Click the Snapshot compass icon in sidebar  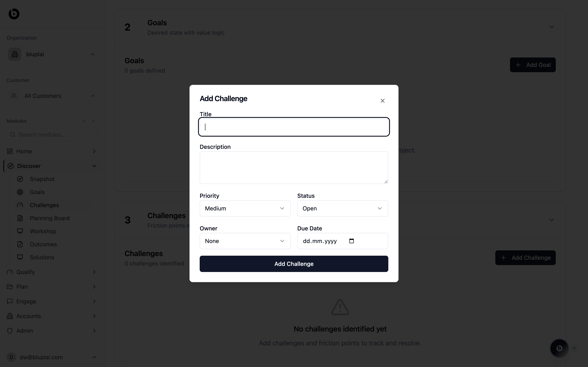click(20, 179)
